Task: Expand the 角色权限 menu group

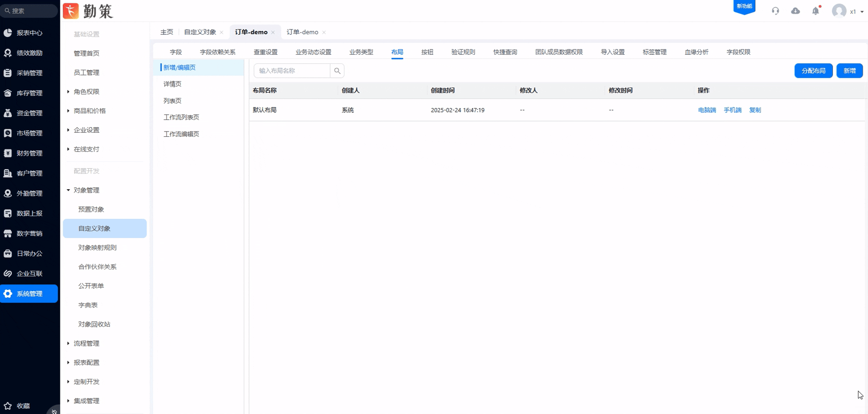Action: coord(86,92)
